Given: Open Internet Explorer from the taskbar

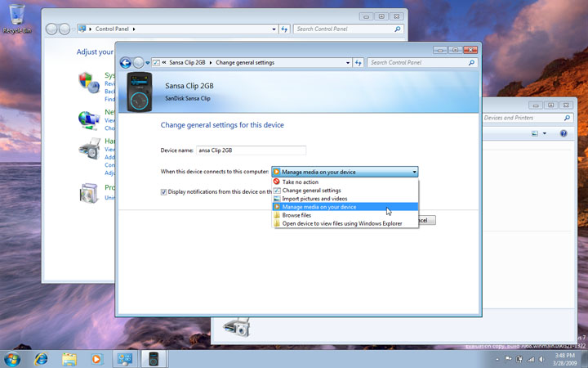Looking at the screenshot, I should point(41,358).
